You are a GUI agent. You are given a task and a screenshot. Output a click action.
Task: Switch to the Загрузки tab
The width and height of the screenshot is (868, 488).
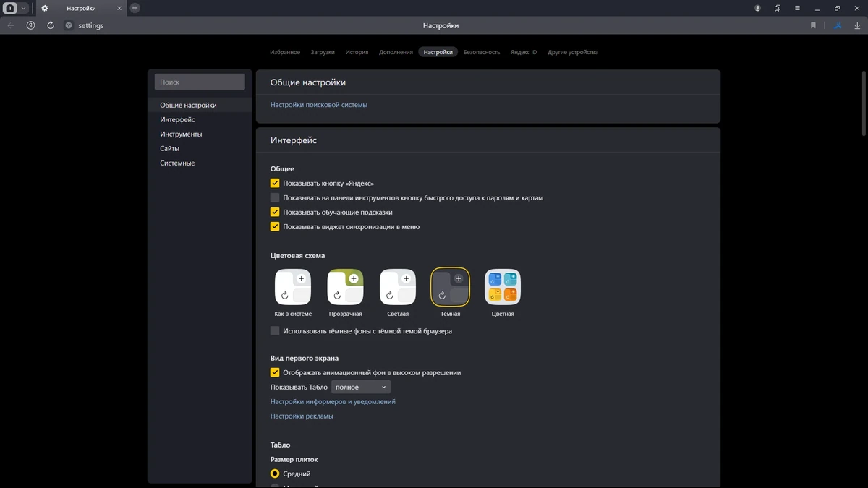point(323,52)
